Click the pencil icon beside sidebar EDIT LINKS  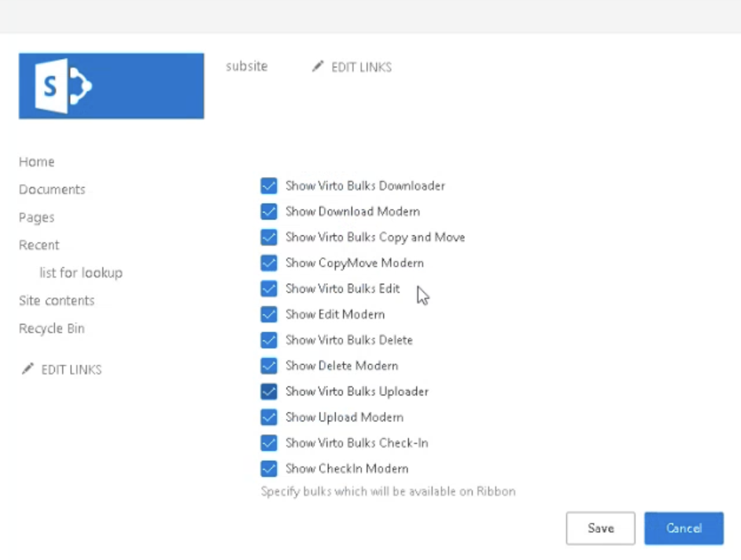pyautogui.click(x=28, y=369)
